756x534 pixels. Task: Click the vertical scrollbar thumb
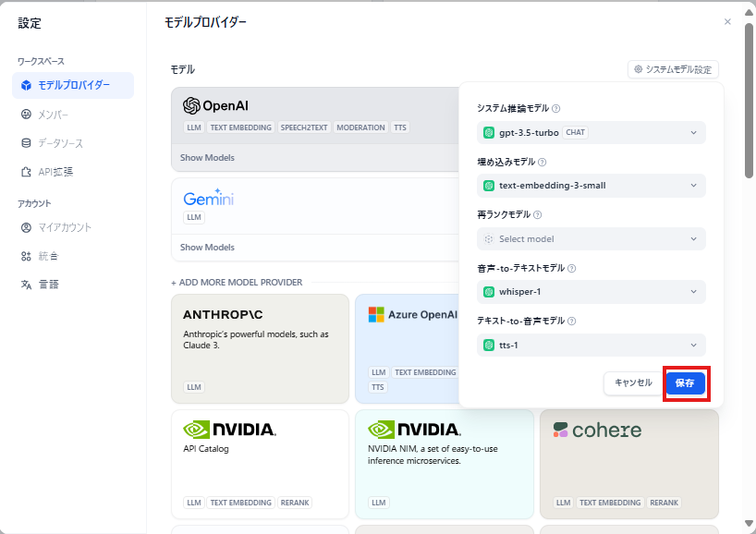click(749, 99)
